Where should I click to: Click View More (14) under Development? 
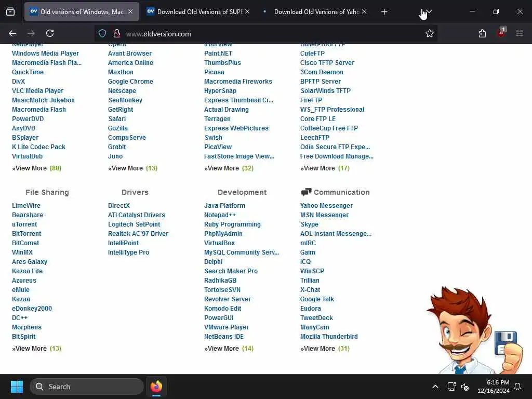pyautogui.click(x=229, y=349)
